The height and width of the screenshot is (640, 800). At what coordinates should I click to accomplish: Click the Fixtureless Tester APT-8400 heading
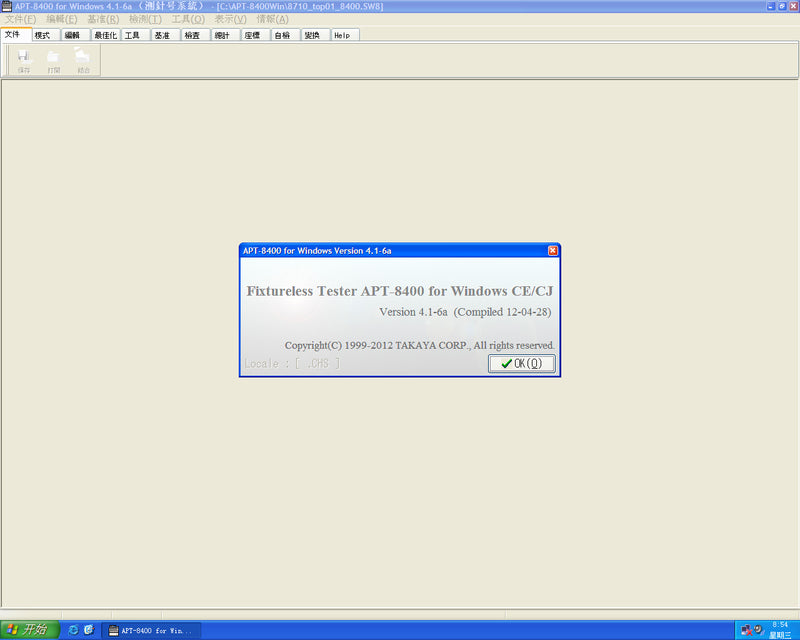[x=399, y=291]
